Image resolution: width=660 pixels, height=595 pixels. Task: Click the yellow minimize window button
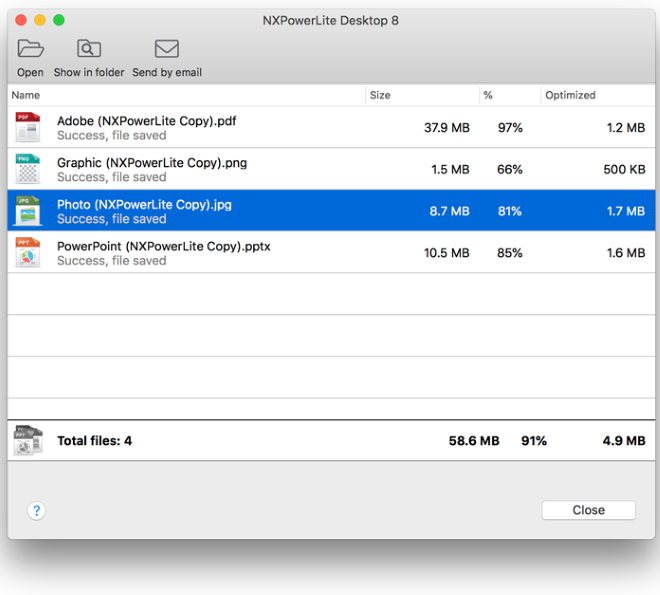click(40, 20)
